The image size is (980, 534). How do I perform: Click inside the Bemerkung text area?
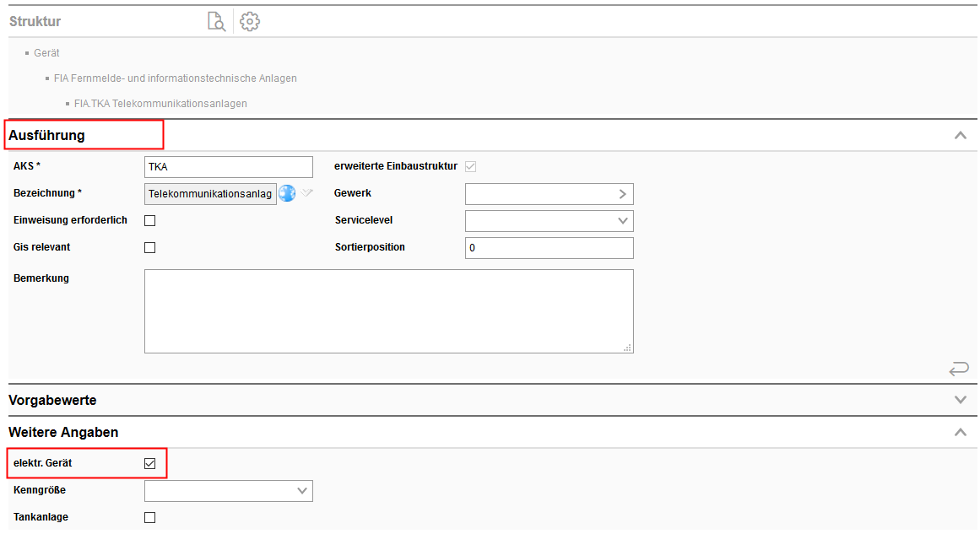[388, 310]
